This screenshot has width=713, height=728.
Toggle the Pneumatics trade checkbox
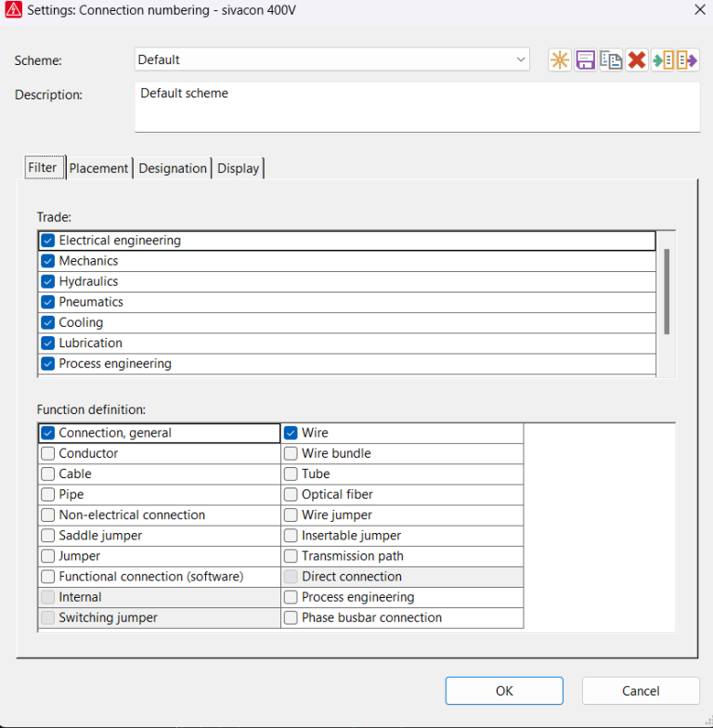click(48, 302)
